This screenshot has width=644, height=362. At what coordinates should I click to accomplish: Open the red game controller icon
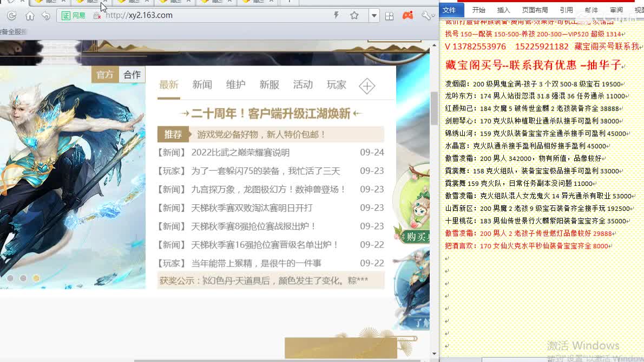(x=408, y=15)
